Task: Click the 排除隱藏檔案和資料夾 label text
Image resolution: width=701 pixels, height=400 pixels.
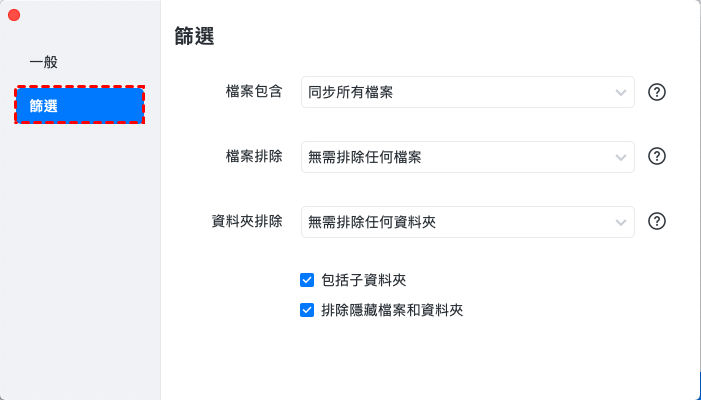Action: (392, 310)
